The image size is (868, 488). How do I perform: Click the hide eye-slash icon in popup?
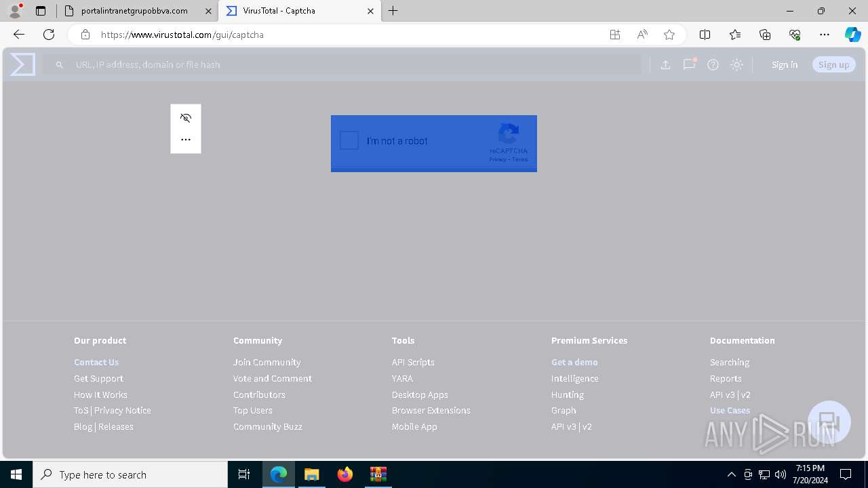186,118
